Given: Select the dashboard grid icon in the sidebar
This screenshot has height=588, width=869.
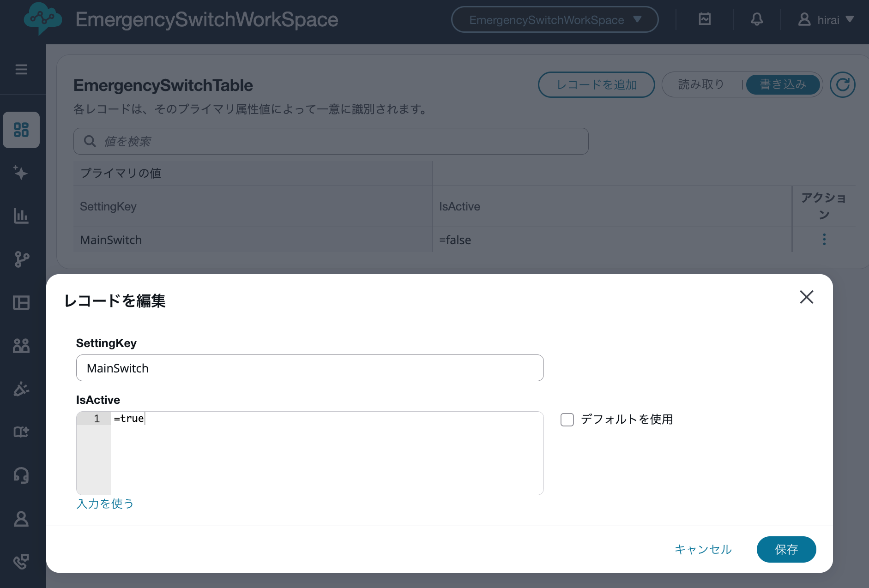Looking at the screenshot, I should (x=21, y=130).
